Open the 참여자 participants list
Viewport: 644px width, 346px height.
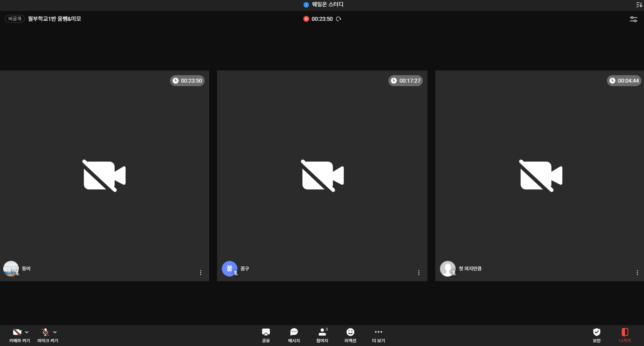point(322,332)
